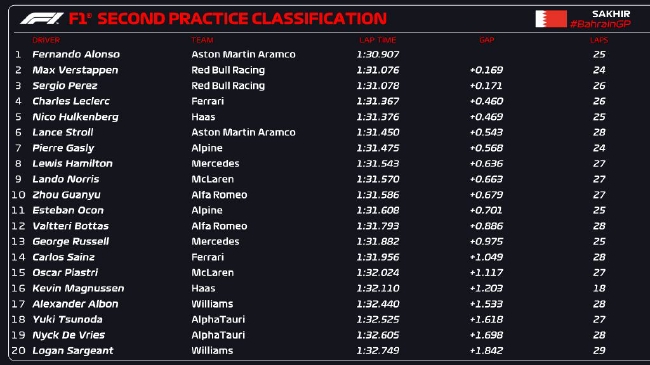Click the TEAM column header

coord(202,40)
